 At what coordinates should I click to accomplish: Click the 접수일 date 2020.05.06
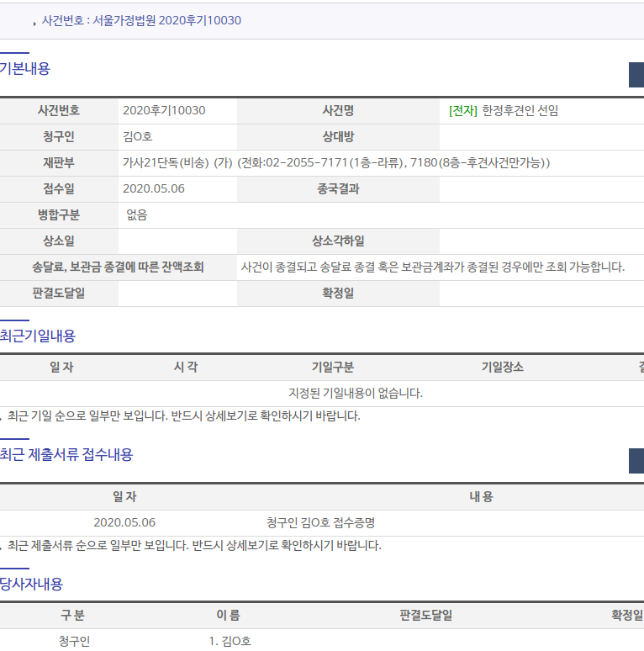pos(154,188)
